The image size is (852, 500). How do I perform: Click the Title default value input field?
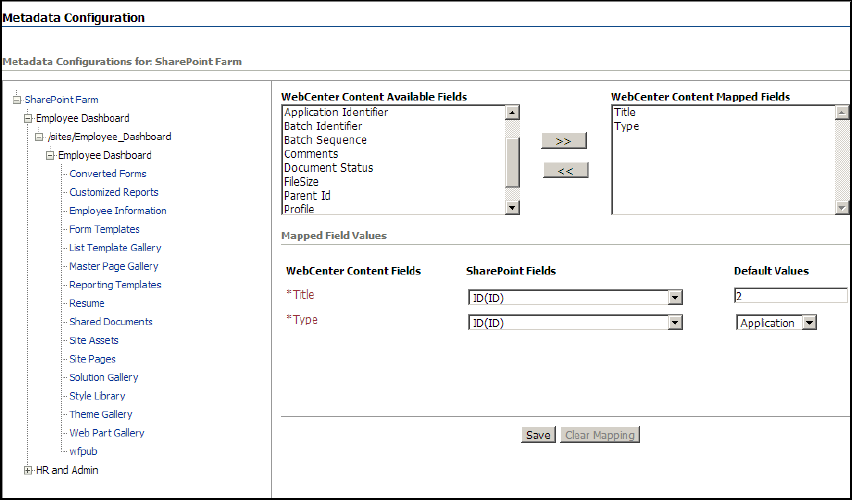[x=791, y=296]
